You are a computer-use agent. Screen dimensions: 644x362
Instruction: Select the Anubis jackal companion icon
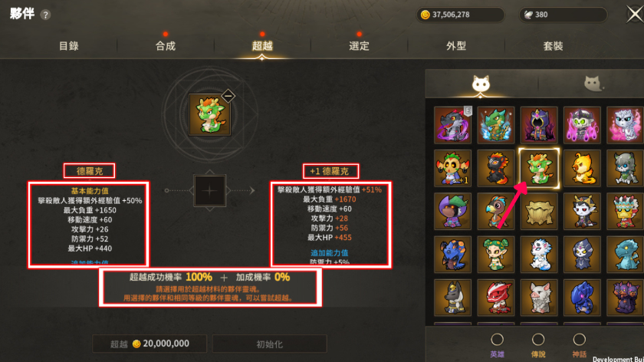[x=452, y=297]
